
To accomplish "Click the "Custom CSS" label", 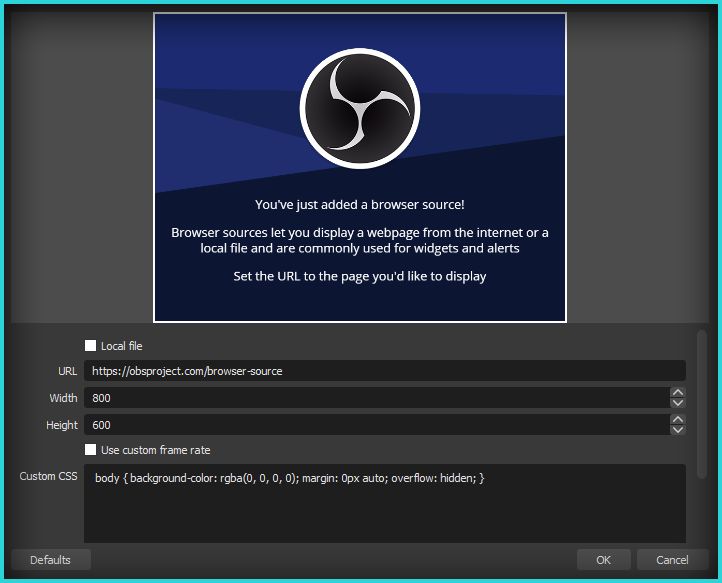I will [48, 476].
